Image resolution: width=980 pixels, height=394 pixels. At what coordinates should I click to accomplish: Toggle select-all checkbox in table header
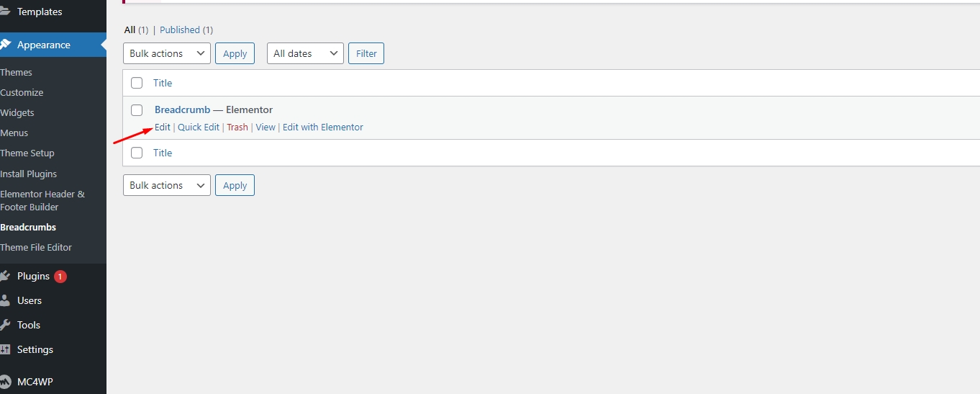[137, 83]
